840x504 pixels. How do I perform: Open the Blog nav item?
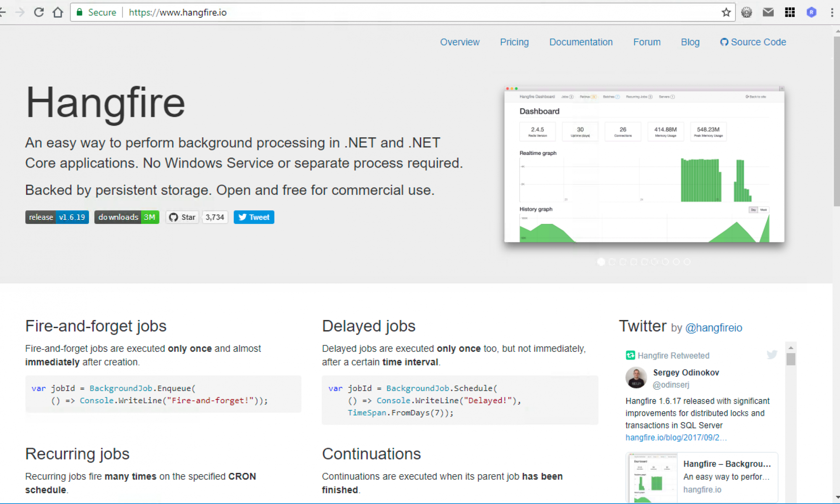point(690,42)
